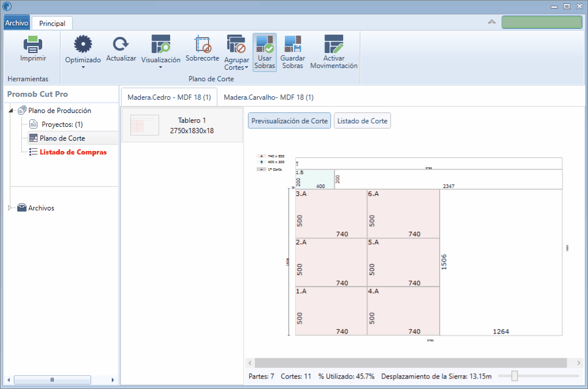
Task: Click the 2347 leftover strip
Action: coord(448,179)
